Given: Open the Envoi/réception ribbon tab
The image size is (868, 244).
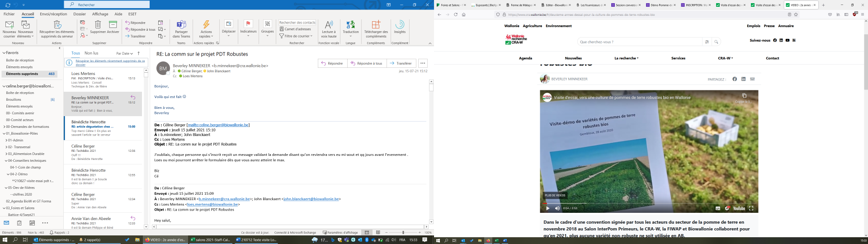Looking at the screenshot, I should click(53, 14).
